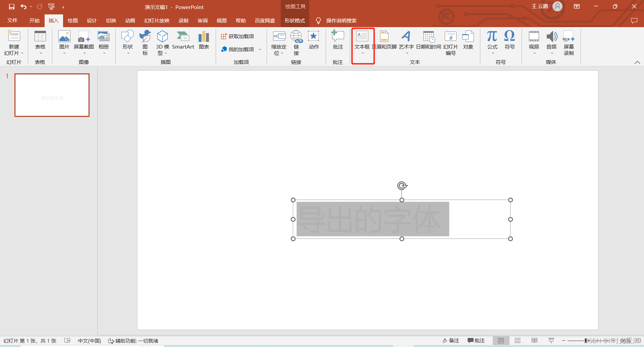Insert a table using 表格
Screen dimensions: 644x347
40,43
